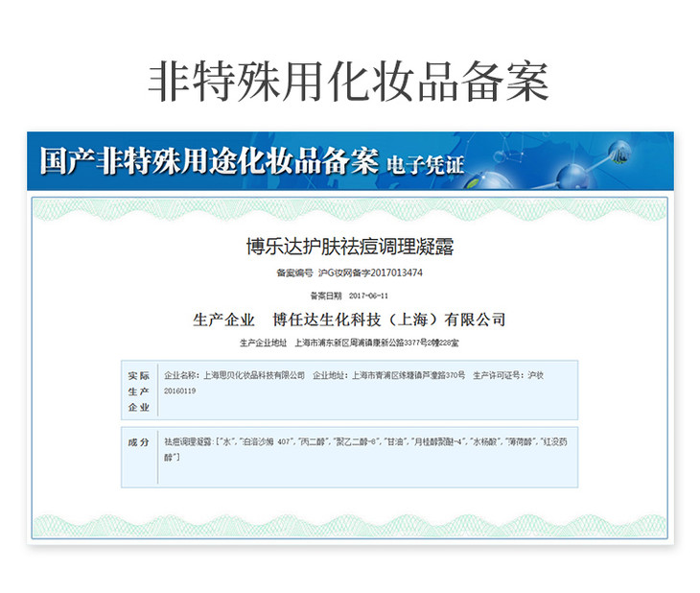This screenshot has height=593, width=700.
Task: Click the '备案编号' label
Action: [294, 273]
